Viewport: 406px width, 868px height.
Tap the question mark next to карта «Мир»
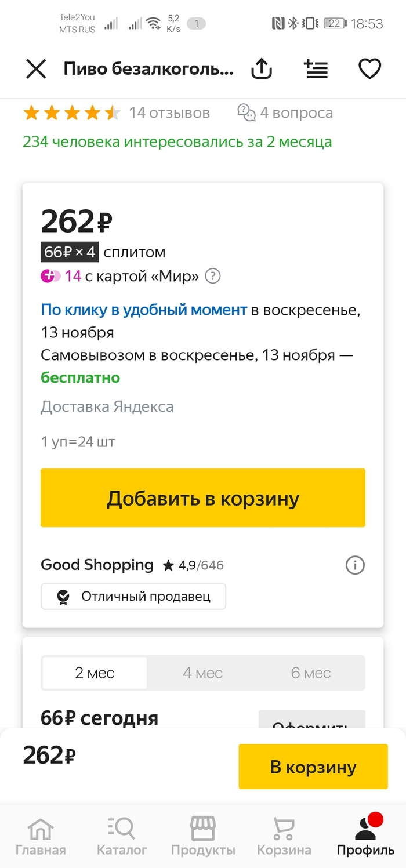[213, 277]
